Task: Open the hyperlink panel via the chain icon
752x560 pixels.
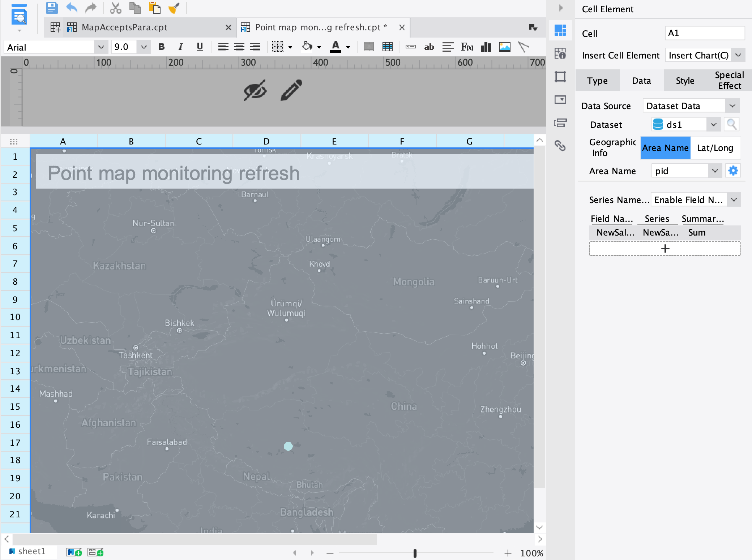Action: pos(560,146)
